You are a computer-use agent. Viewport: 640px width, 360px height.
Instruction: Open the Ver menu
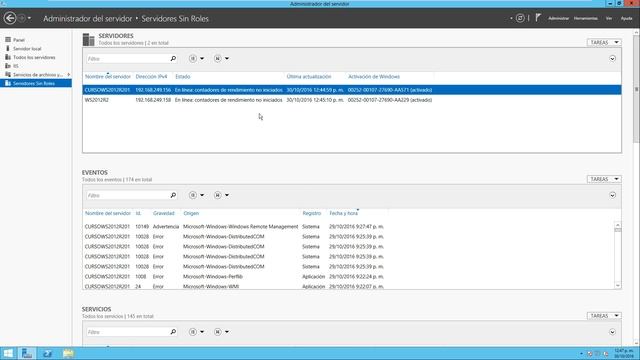click(x=609, y=18)
